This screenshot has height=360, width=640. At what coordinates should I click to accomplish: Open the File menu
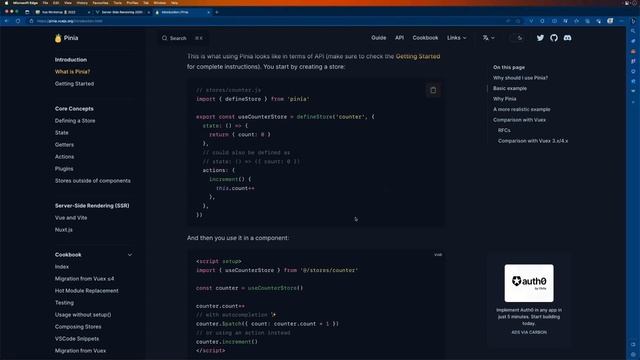pos(45,3)
